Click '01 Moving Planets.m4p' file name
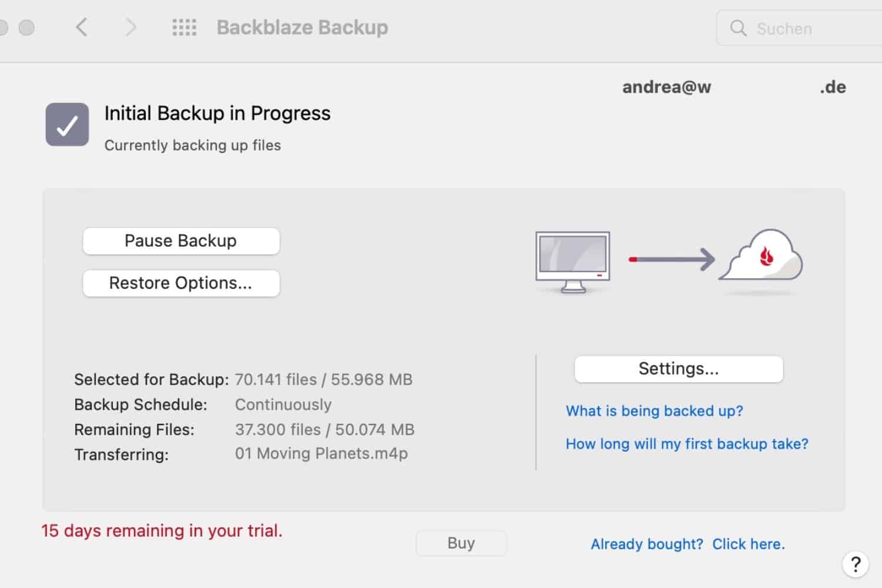Image resolution: width=882 pixels, height=588 pixels. coord(321,453)
